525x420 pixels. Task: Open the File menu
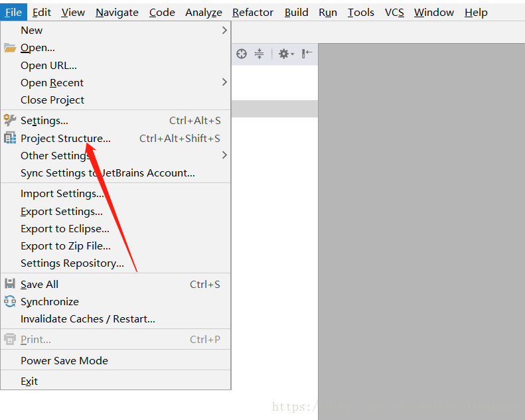click(x=13, y=13)
